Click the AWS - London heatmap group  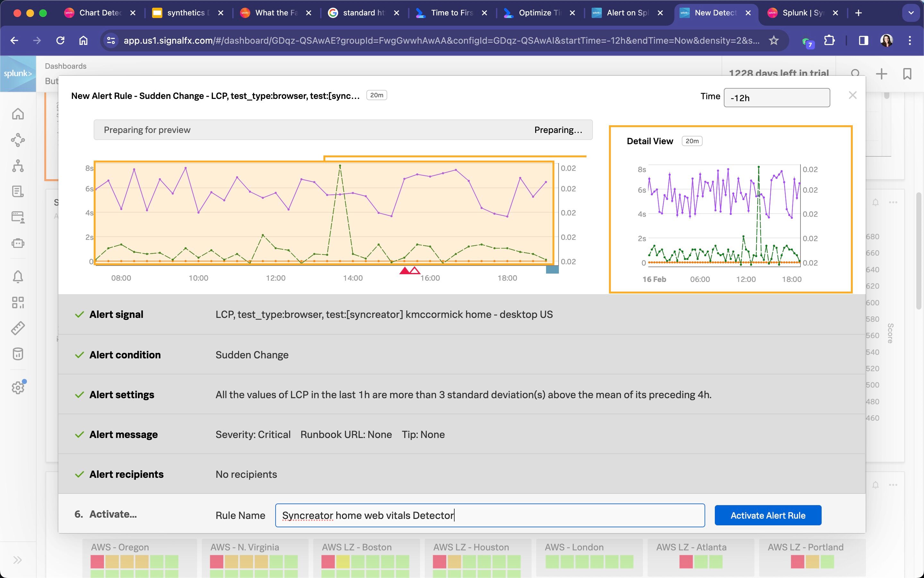click(x=589, y=557)
